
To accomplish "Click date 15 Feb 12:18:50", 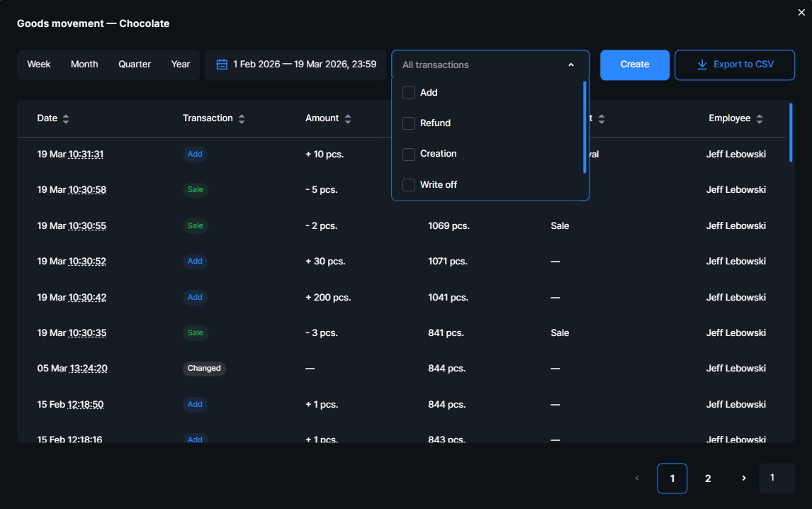I will pos(70,404).
